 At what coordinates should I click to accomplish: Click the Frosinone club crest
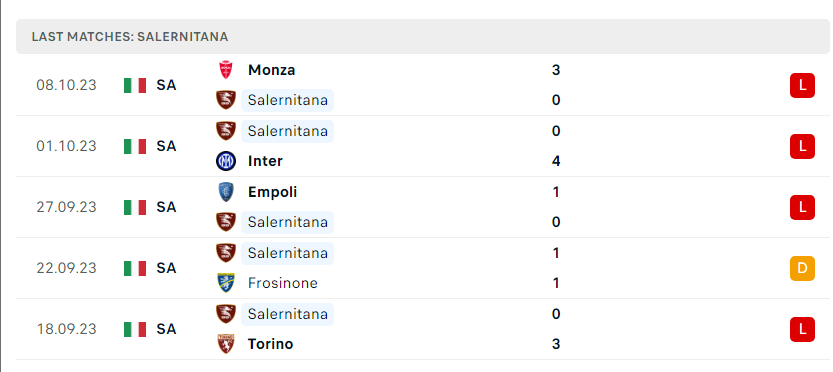226,283
